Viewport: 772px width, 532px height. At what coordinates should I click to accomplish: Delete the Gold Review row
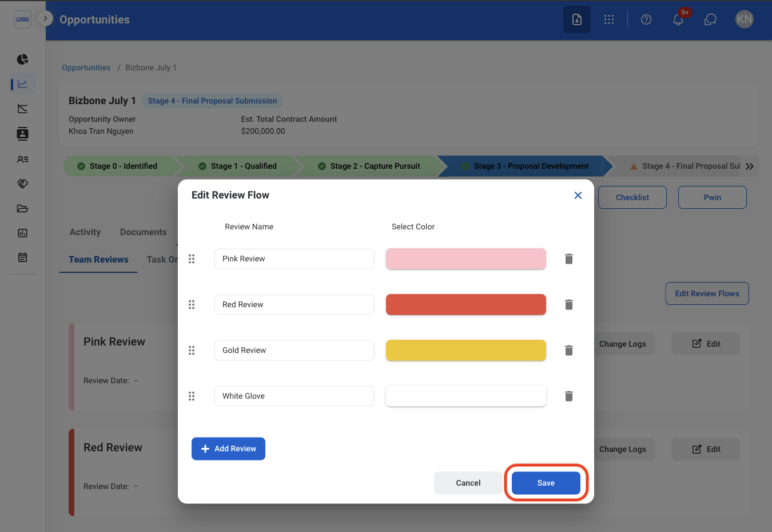coord(569,350)
